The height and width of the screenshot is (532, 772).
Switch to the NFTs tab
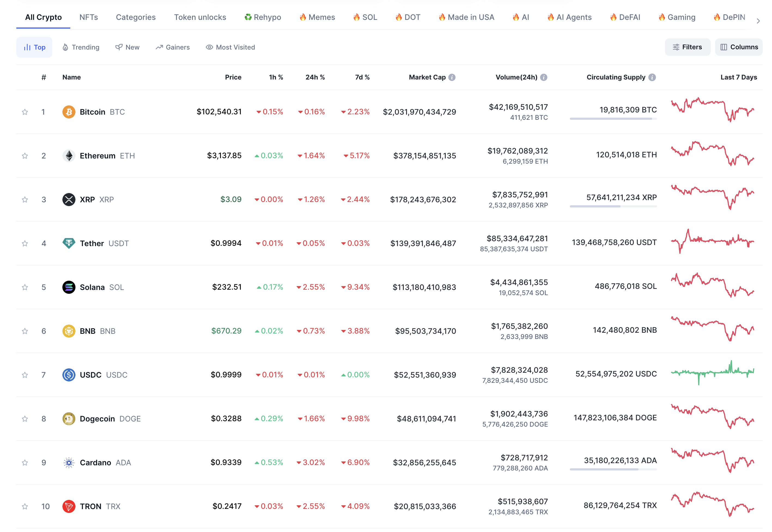[89, 17]
